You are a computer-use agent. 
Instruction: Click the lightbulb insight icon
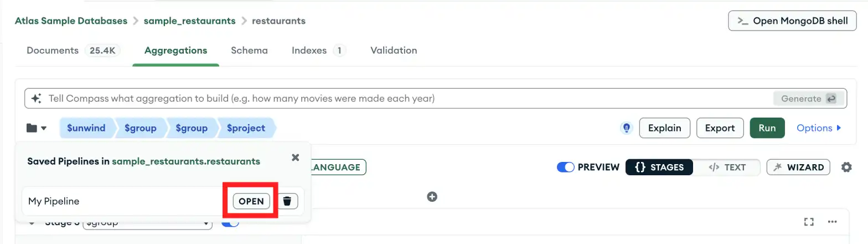pos(626,128)
